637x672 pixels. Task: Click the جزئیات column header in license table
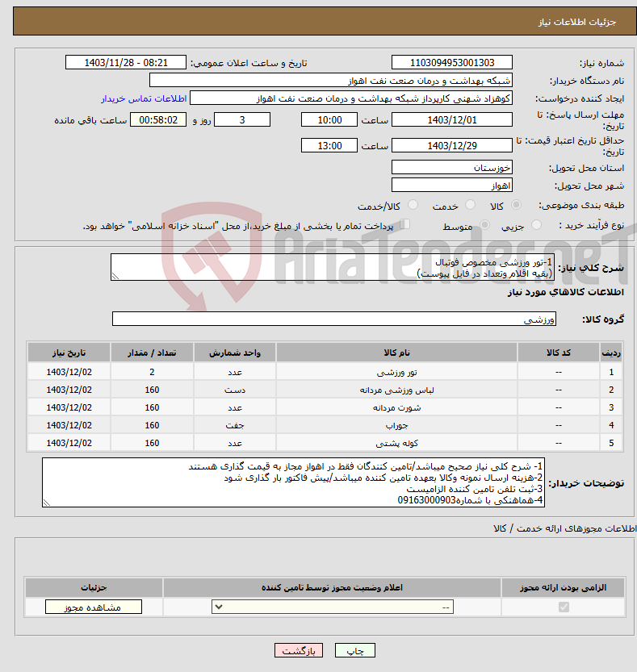pos(94,587)
